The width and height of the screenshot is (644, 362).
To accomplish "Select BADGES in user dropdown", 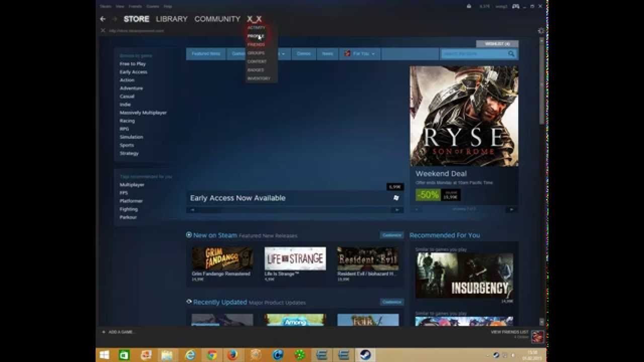I will (x=256, y=70).
